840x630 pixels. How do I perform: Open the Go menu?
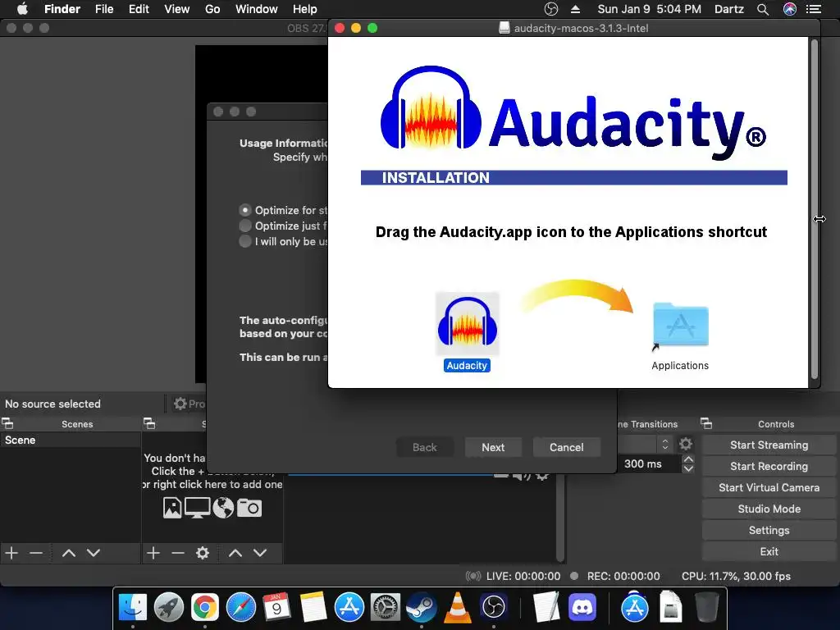(x=212, y=9)
